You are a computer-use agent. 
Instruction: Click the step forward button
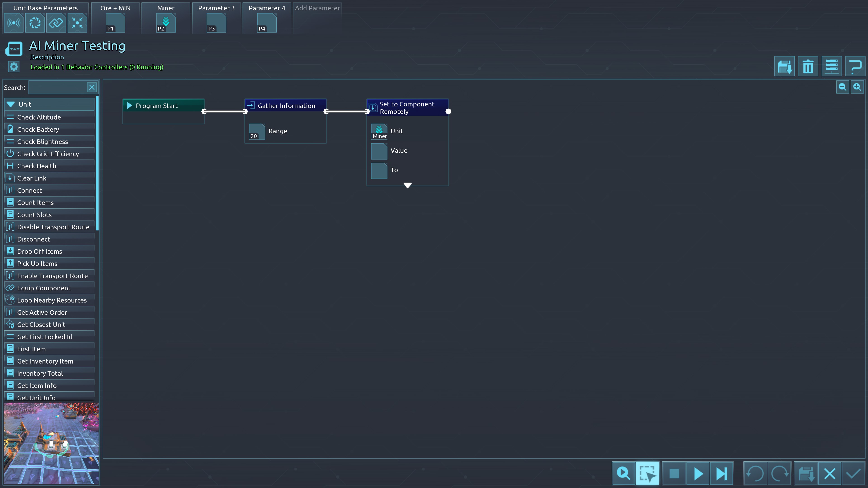722,474
